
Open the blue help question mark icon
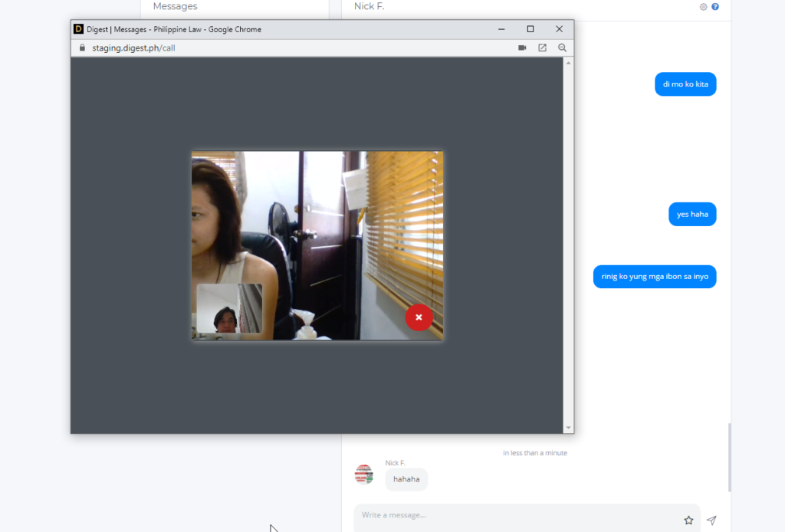[x=715, y=6]
